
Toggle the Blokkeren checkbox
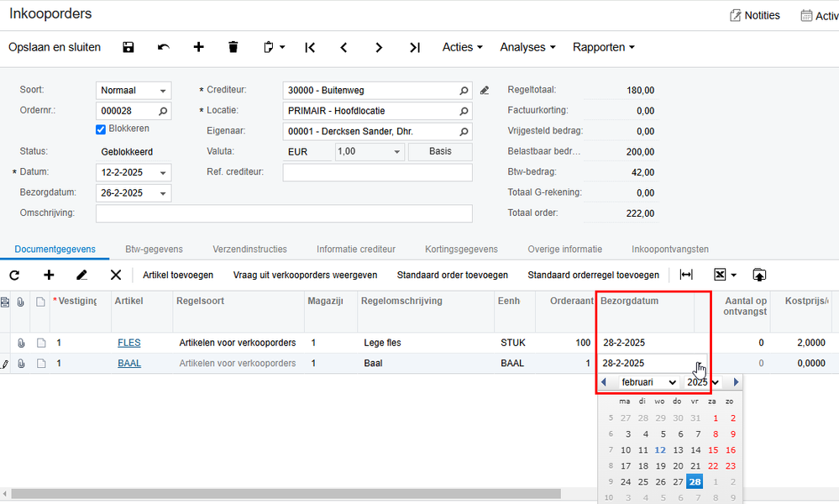[101, 129]
